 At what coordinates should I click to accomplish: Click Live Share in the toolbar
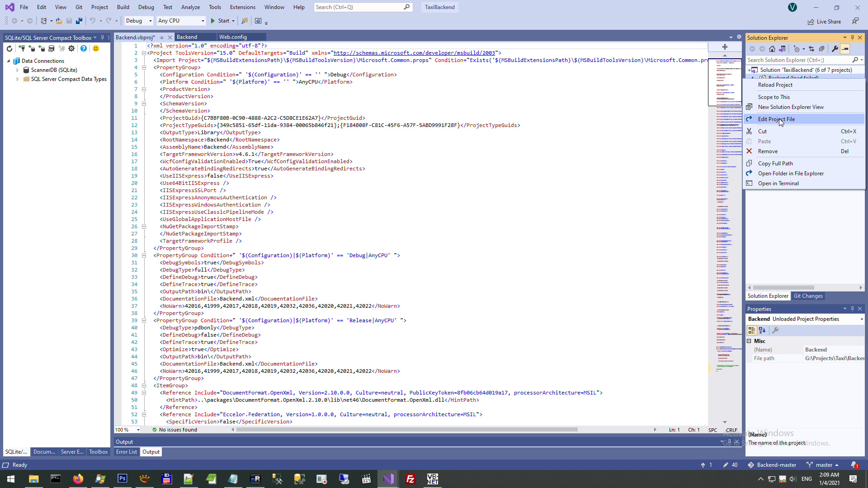pos(824,22)
